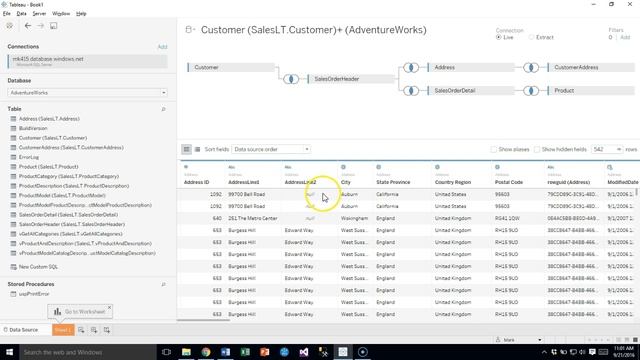
Task: Select the Live connection radio button
Action: pyautogui.click(x=498, y=37)
